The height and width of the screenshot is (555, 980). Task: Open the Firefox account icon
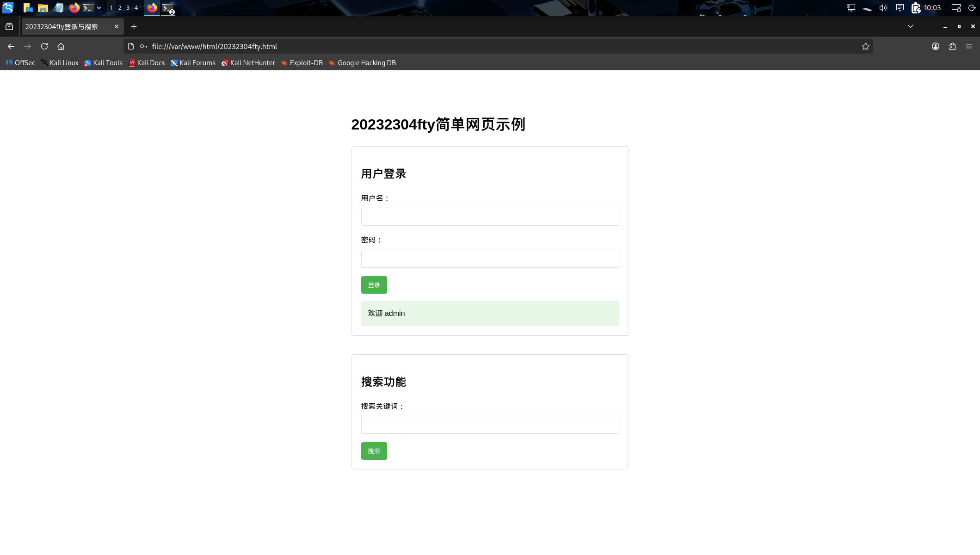click(935, 46)
